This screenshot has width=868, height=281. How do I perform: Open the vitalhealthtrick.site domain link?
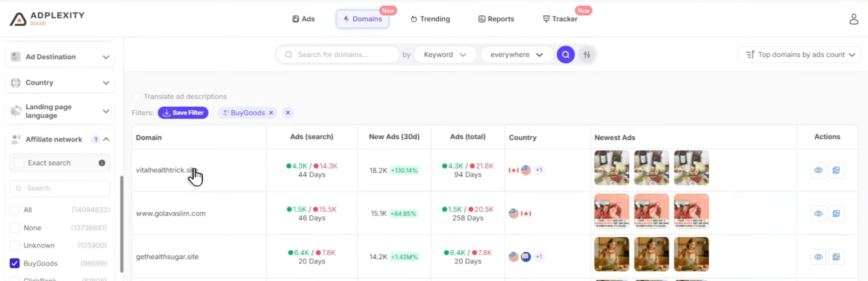point(167,170)
